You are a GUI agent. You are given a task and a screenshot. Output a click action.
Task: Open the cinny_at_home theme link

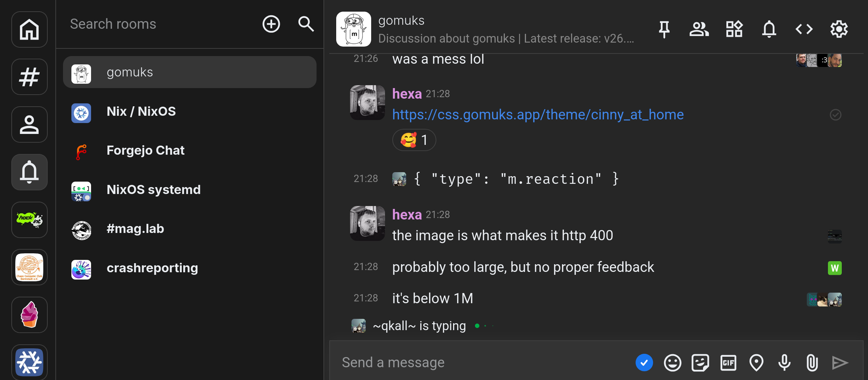coord(538,114)
